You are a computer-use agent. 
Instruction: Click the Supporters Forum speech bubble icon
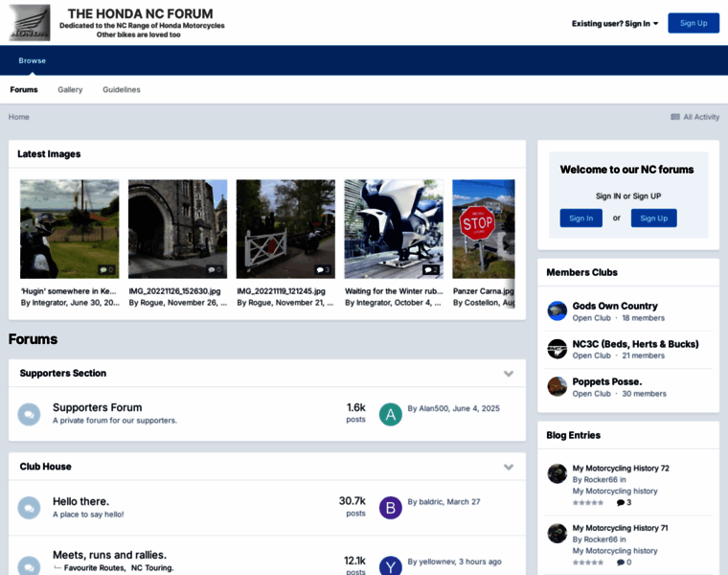29,414
